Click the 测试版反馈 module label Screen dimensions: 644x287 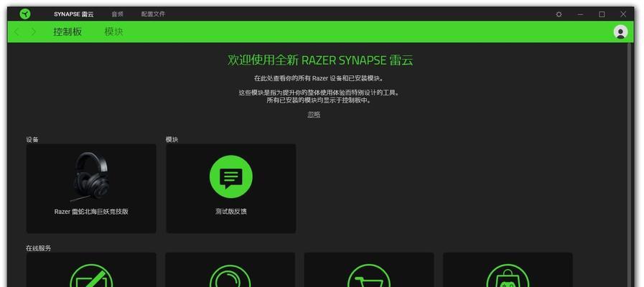[231, 212]
